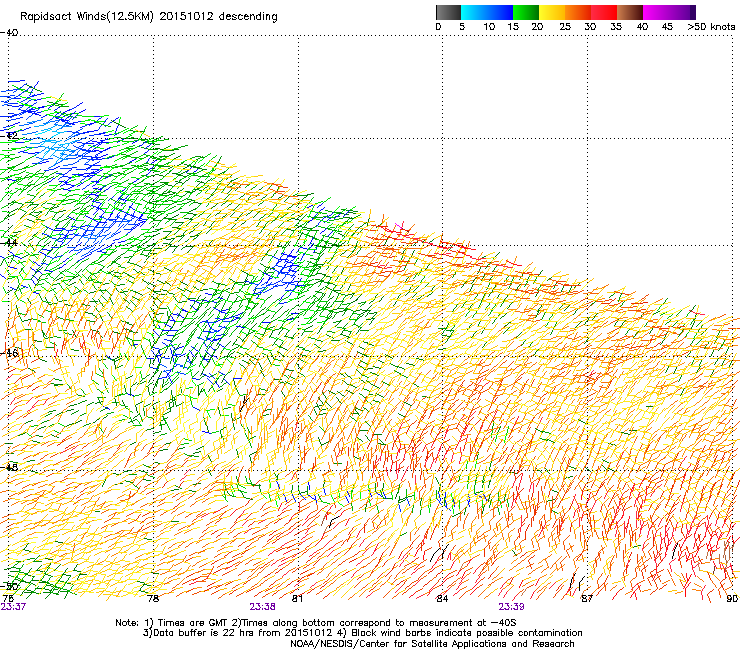Click the '>50 knots' legend label
The width and height of the screenshot is (740, 650).
point(711,27)
